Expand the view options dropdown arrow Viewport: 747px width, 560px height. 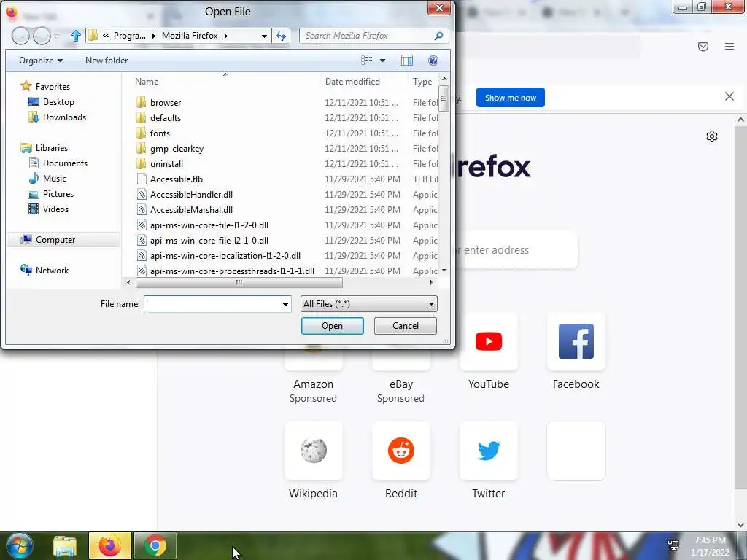pyautogui.click(x=382, y=61)
